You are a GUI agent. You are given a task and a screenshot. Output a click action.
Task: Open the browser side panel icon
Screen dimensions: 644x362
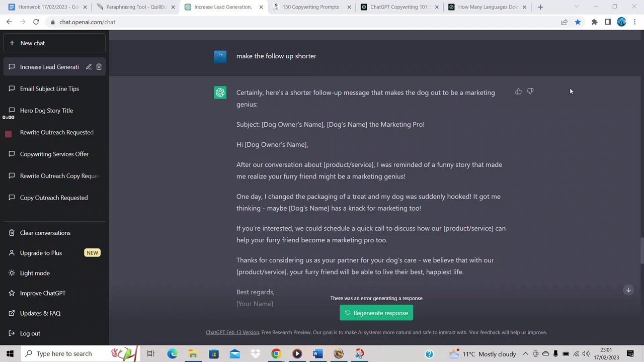point(608,22)
